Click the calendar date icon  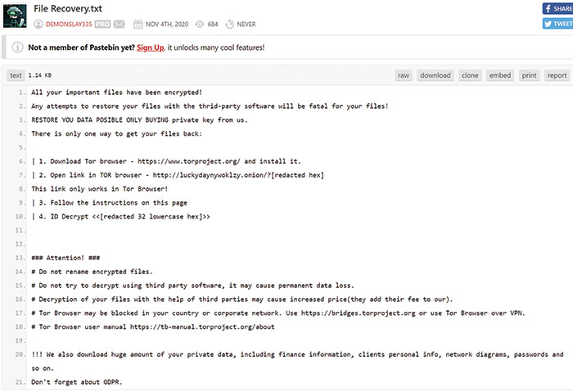138,24
